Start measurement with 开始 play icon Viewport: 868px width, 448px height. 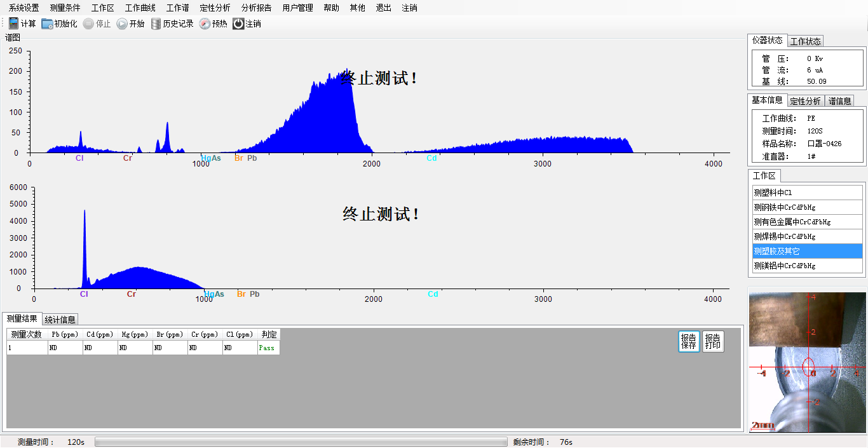coord(122,24)
